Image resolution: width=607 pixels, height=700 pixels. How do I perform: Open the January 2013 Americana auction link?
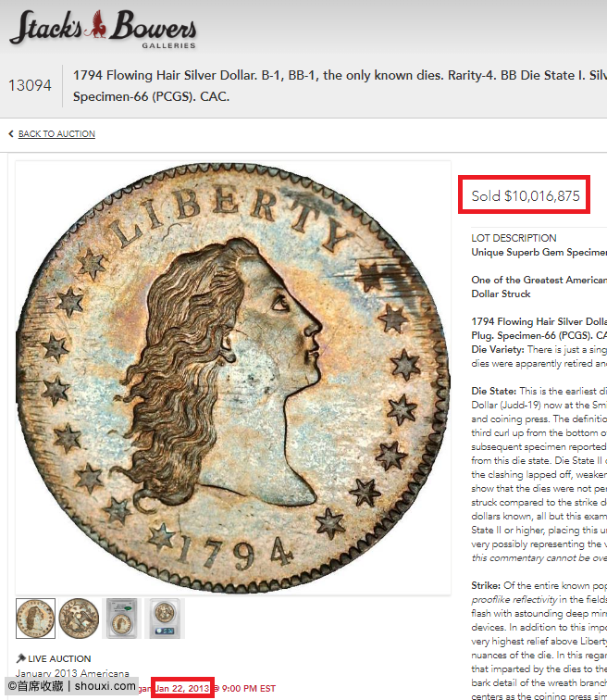pos(72,673)
